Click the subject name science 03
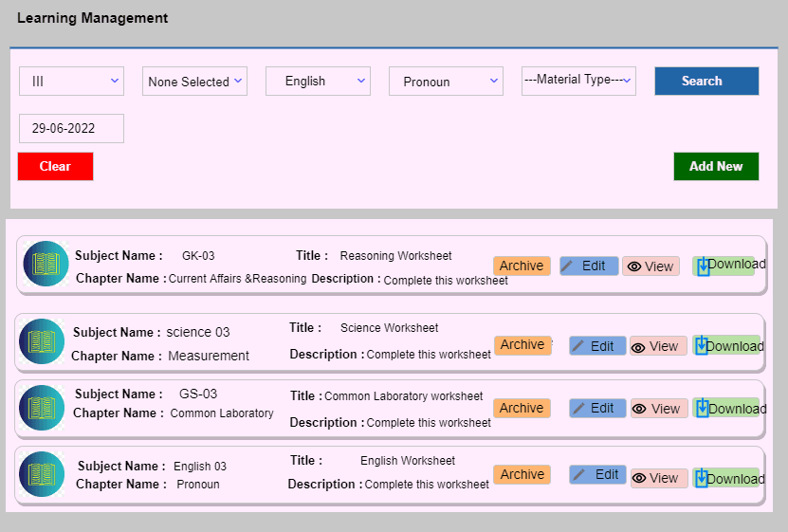788x532 pixels. tap(198, 332)
